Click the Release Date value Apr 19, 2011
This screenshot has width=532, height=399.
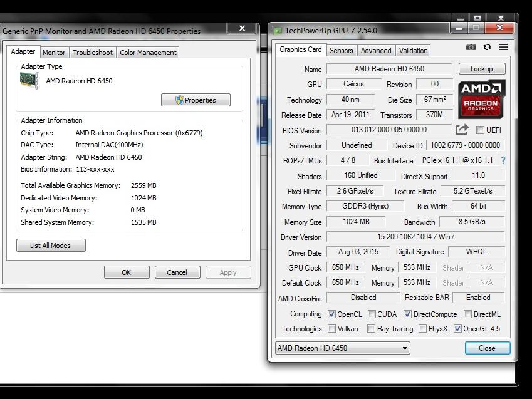click(350, 115)
